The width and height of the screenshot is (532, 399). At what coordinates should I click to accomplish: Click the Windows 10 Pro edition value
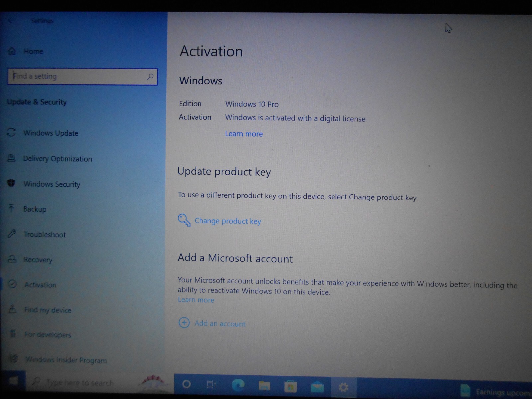[x=252, y=104]
